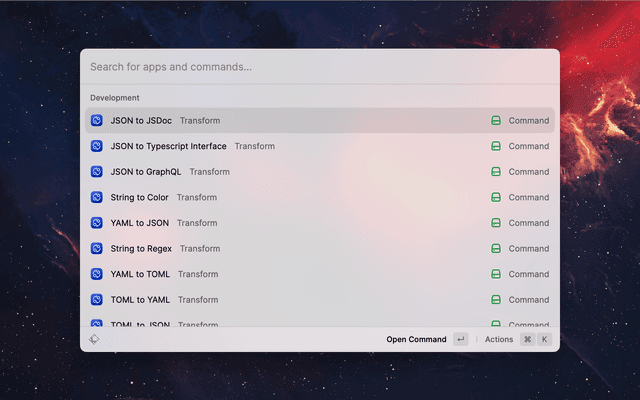640x400 pixels.
Task: Choose the TOML to YAML command
Action: (300, 300)
